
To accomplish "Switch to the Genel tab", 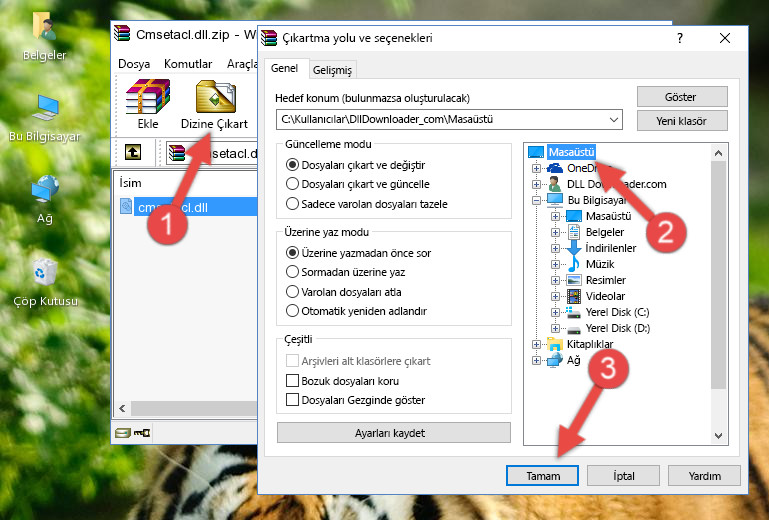I will (284, 68).
